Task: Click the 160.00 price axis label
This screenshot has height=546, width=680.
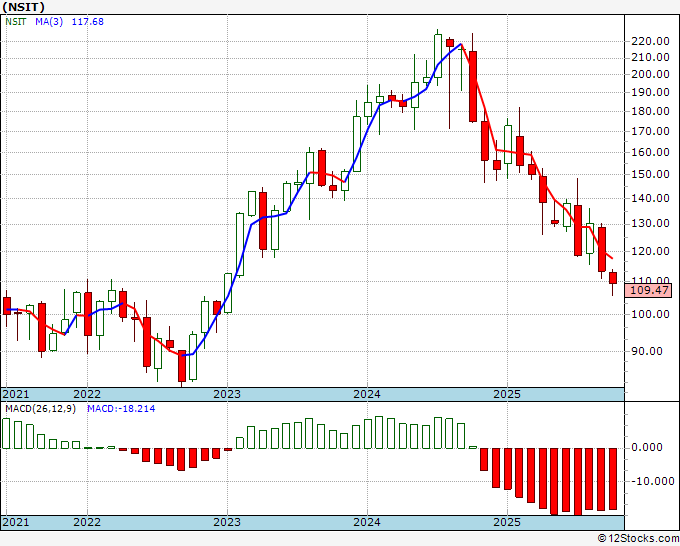Action: pyautogui.click(x=650, y=152)
